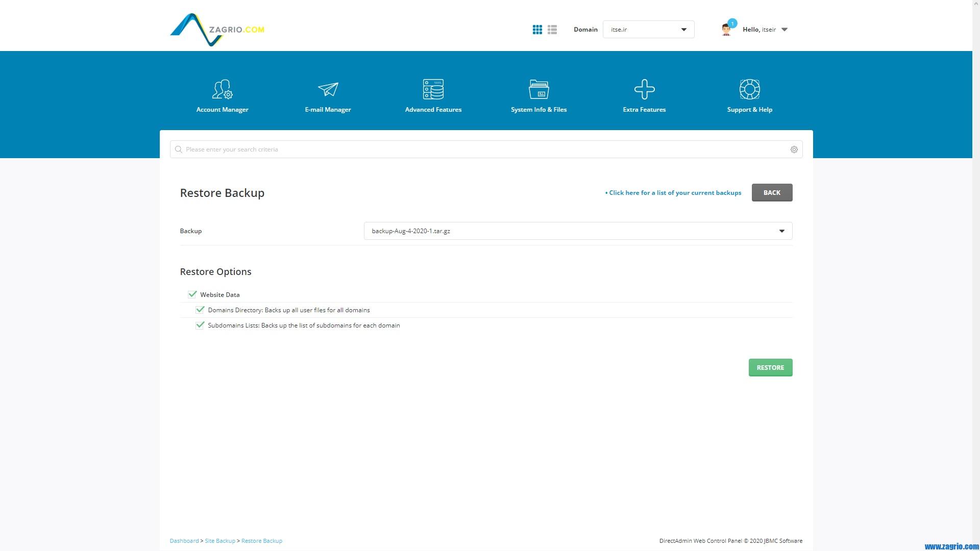Open Extra Features plus icon
The image size is (980, 551).
(644, 90)
